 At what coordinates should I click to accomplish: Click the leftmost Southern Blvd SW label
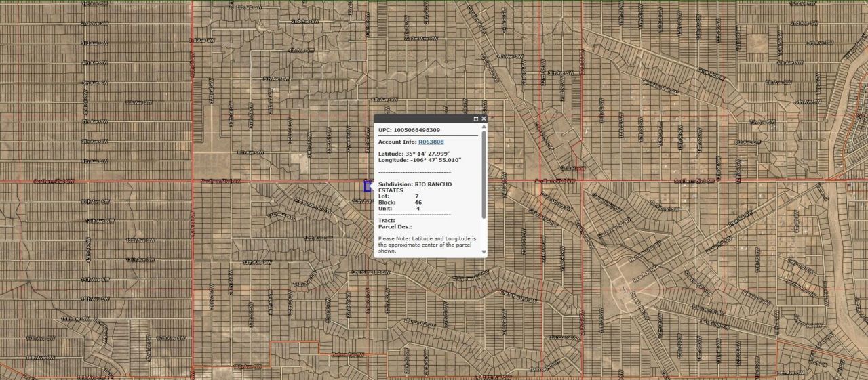coord(54,182)
